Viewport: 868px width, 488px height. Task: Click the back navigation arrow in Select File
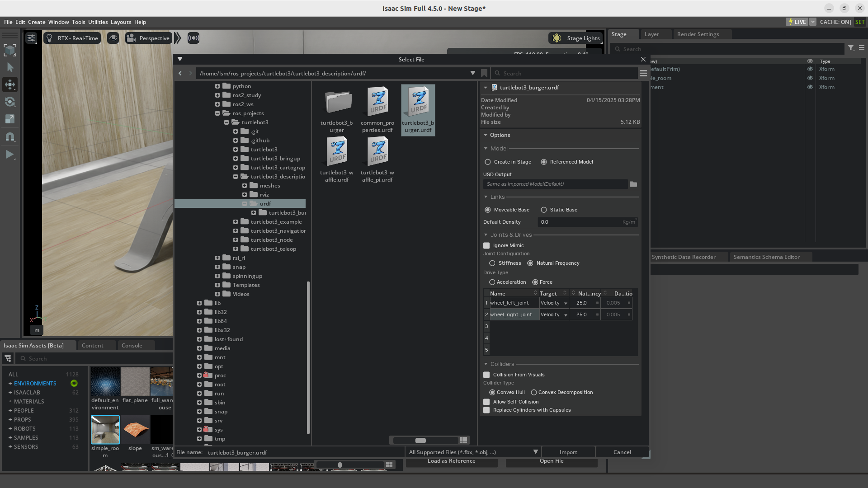coord(180,73)
